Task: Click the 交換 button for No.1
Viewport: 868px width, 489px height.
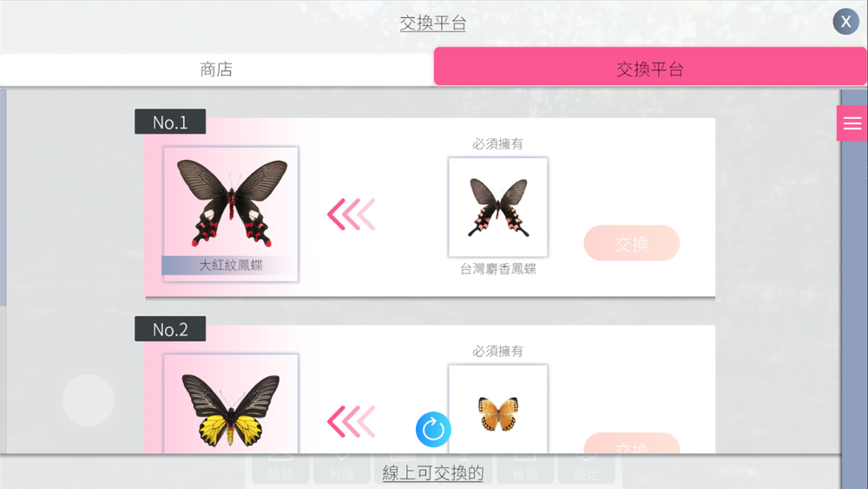Action: [632, 243]
